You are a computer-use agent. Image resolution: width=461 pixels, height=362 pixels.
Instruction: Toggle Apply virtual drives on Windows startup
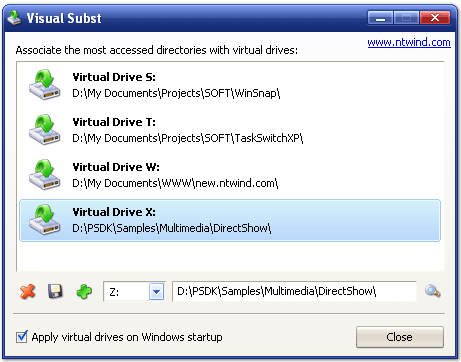(x=22, y=337)
